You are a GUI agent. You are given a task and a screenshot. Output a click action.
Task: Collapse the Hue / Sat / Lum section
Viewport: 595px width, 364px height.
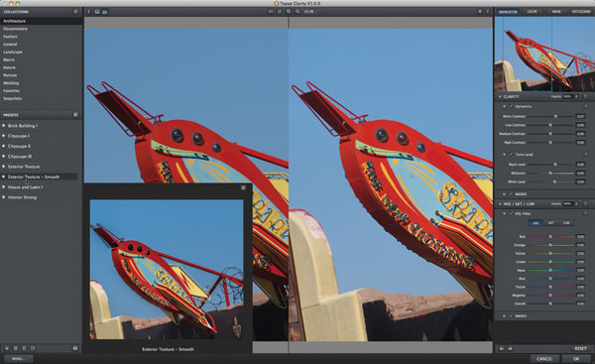[x=500, y=204]
